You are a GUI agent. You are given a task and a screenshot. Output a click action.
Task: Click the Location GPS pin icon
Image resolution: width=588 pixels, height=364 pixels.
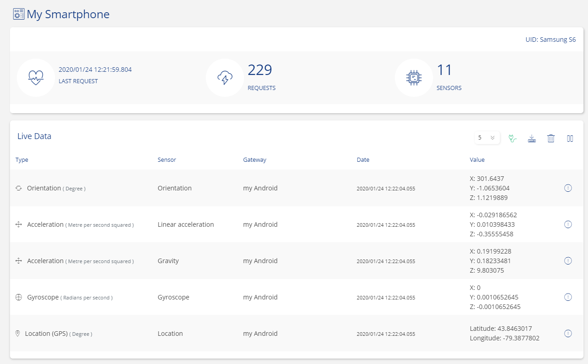click(x=18, y=334)
